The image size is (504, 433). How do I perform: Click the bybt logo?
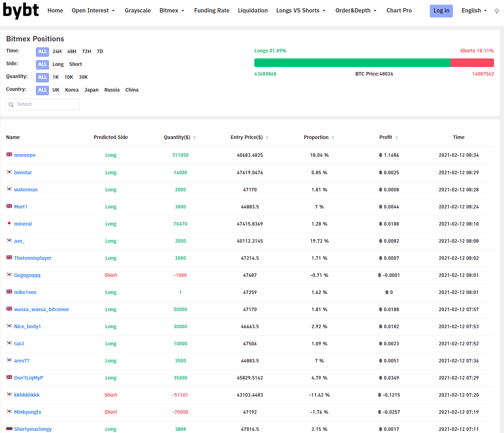21,11
